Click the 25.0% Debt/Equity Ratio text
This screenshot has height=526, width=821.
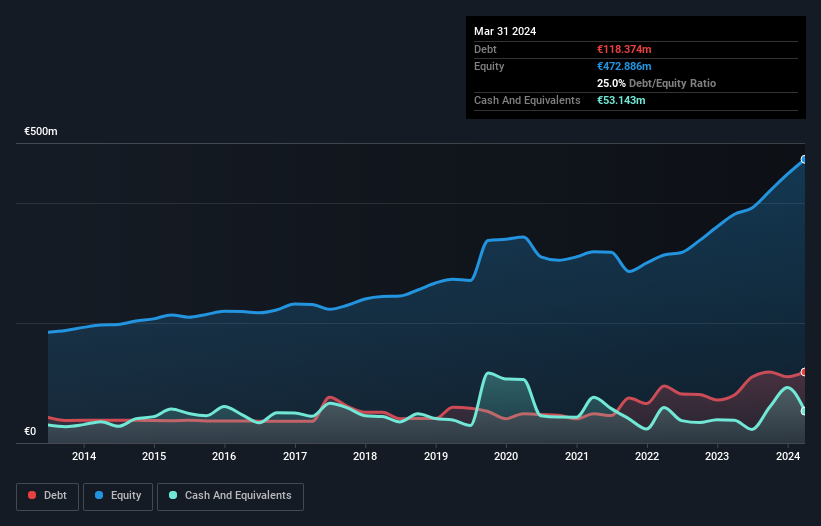[656, 84]
